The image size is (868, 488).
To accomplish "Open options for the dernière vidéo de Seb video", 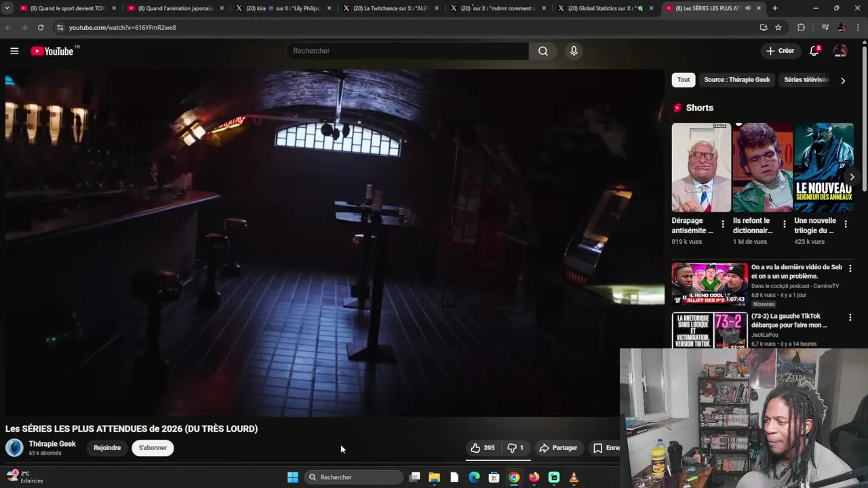I will [x=850, y=268].
